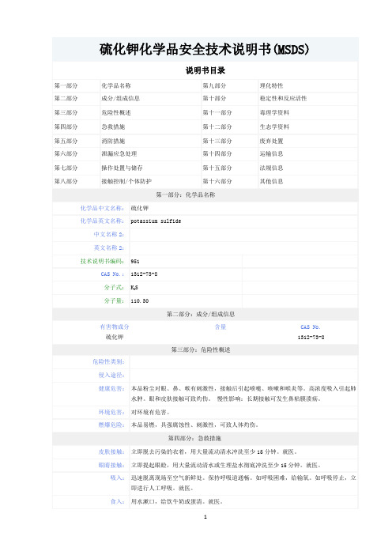
Task: Select the text 用水漱口，给饮牛奶或蛋清。就医。
Action: [177, 501]
